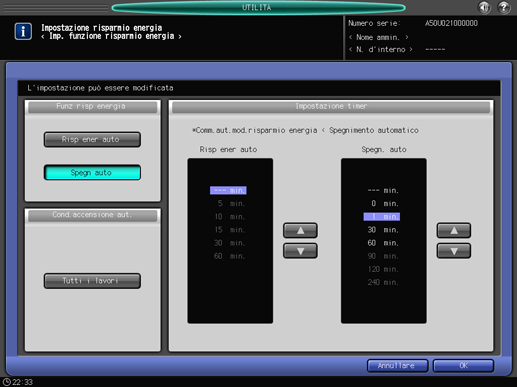Pick '30 min.' in Spegn. auto list

point(382,230)
